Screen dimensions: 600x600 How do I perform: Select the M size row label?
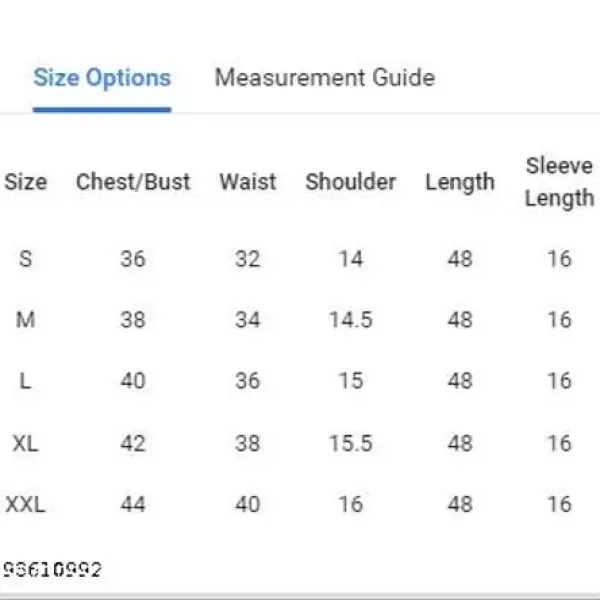26,320
